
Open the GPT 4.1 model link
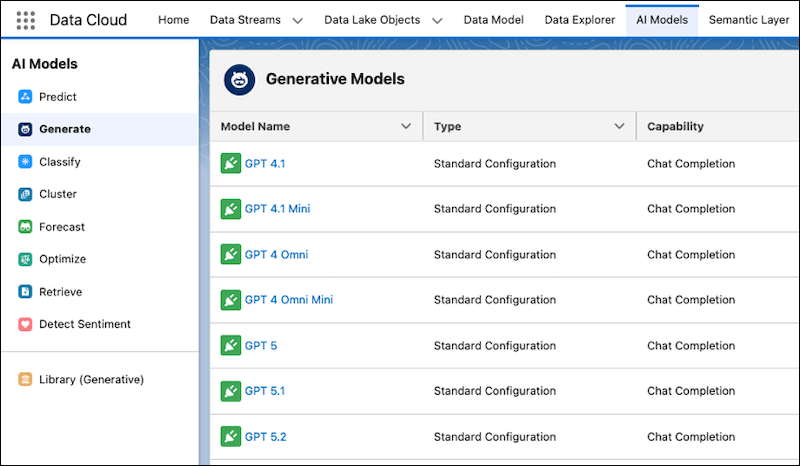point(265,164)
